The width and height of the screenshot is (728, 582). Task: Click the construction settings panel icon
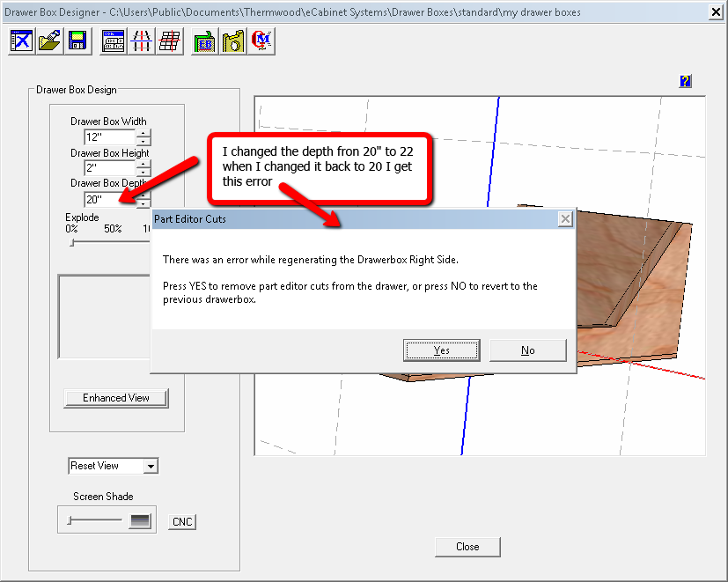pos(113,41)
